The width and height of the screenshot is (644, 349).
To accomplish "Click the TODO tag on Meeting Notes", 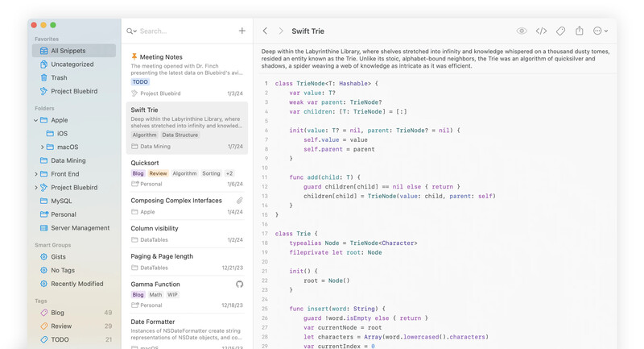I will [140, 82].
